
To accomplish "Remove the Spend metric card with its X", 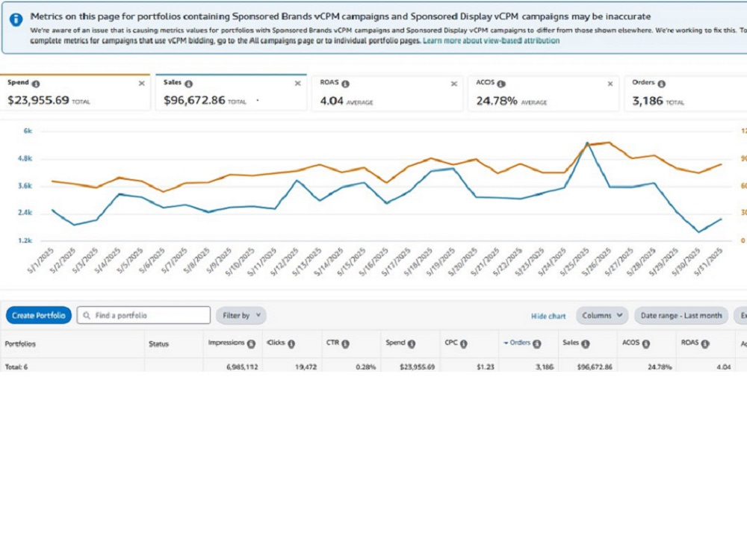I will point(141,84).
